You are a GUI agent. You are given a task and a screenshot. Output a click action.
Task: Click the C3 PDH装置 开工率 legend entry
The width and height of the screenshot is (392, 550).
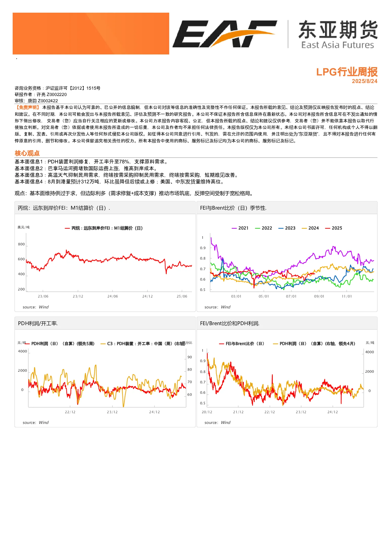(x=143, y=344)
